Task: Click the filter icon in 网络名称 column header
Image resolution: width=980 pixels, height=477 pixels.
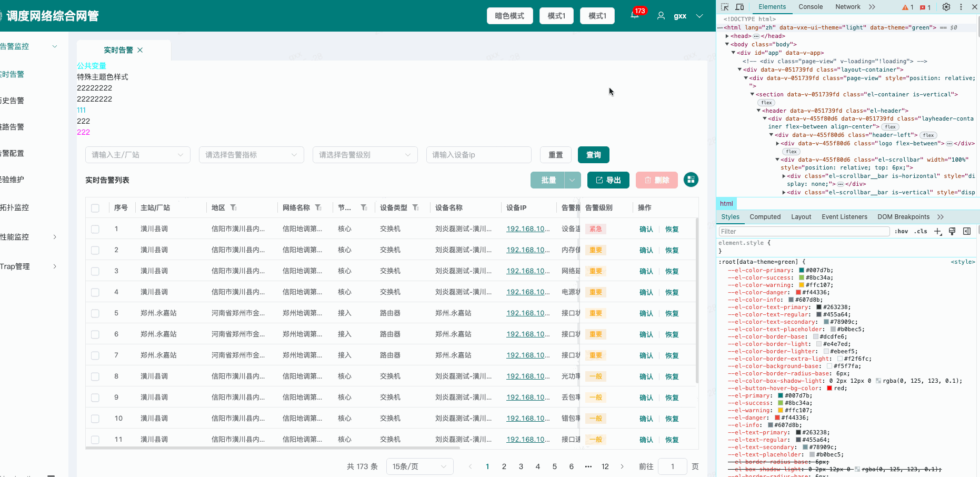Action: pyautogui.click(x=318, y=207)
